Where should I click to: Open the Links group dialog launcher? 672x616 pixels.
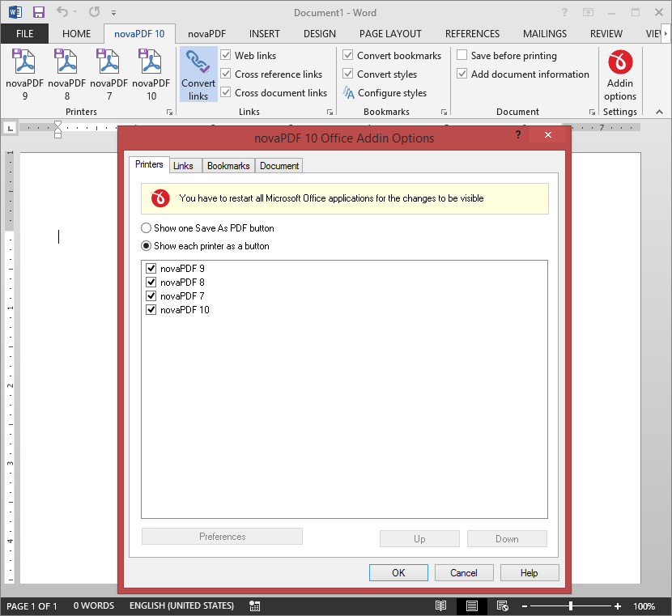point(330,113)
